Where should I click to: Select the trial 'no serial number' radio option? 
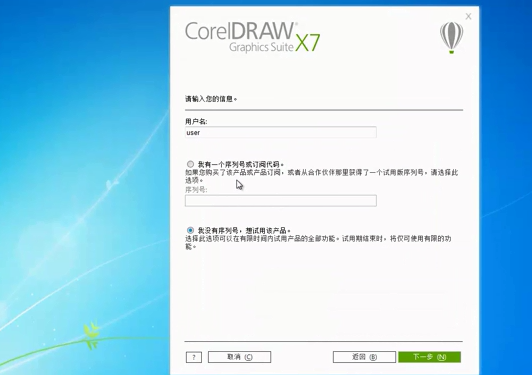coord(190,230)
